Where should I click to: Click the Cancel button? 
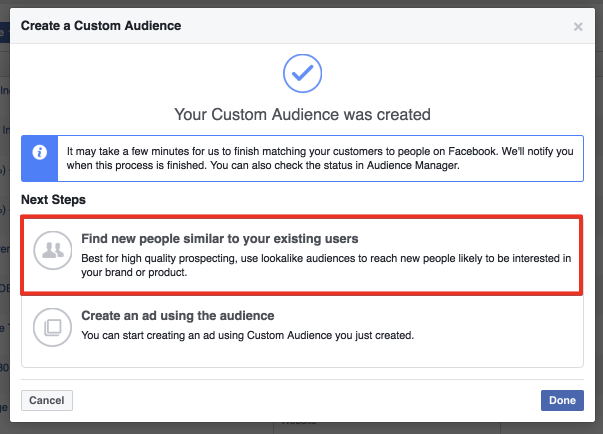(47, 400)
